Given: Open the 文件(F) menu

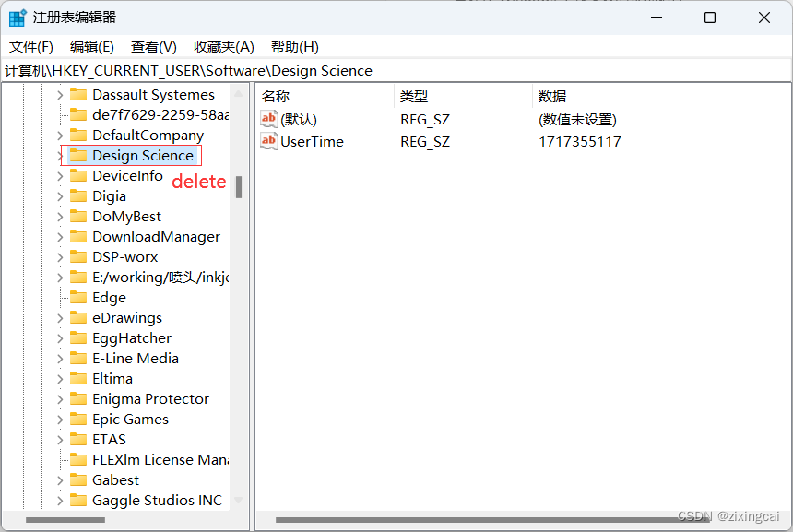Looking at the screenshot, I should tap(30, 47).
